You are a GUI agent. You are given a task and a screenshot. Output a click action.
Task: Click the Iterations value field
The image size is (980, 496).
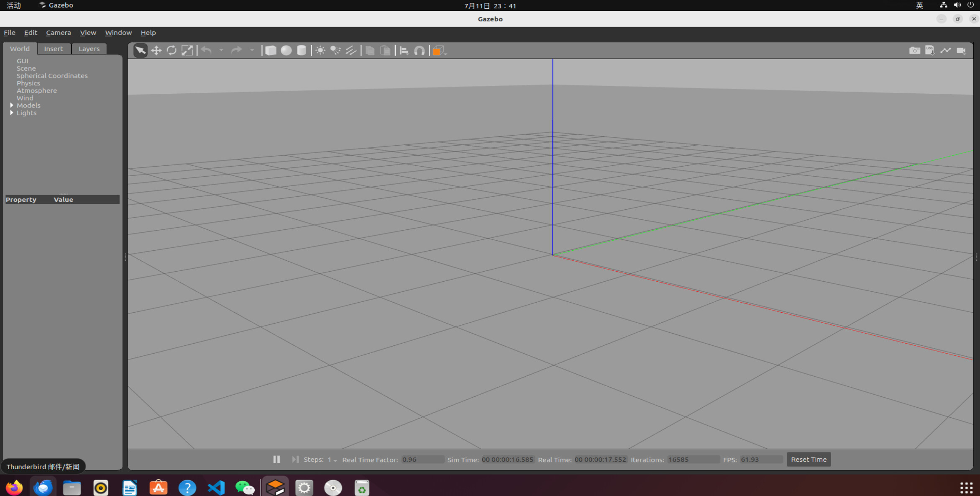tap(693, 460)
